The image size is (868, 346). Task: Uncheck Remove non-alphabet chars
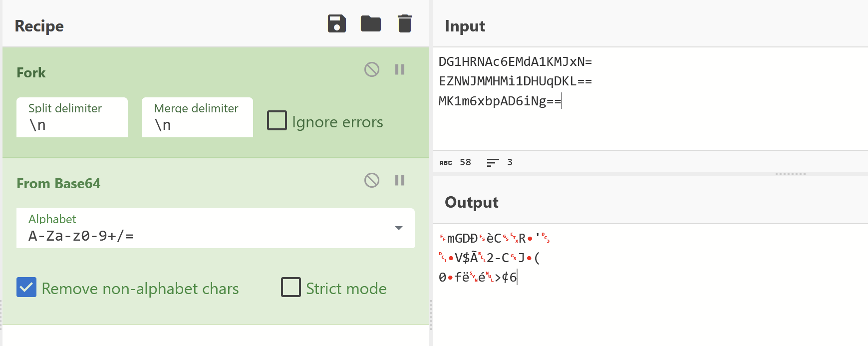click(26, 287)
